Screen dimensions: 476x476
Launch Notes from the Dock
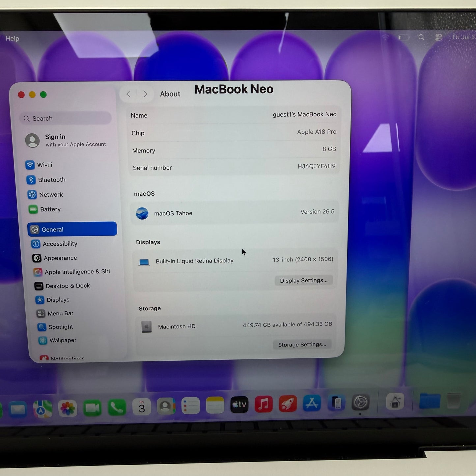215,405
